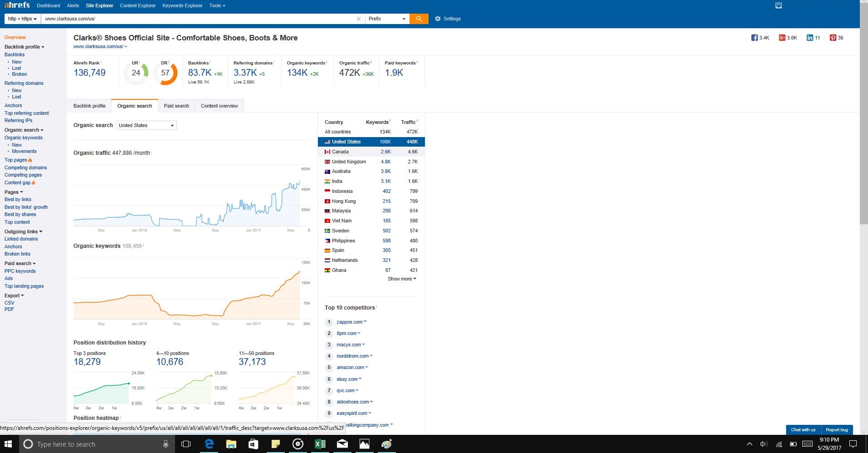Click Report bug button
This screenshot has height=453, width=868.
pyautogui.click(x=837, y=430)
